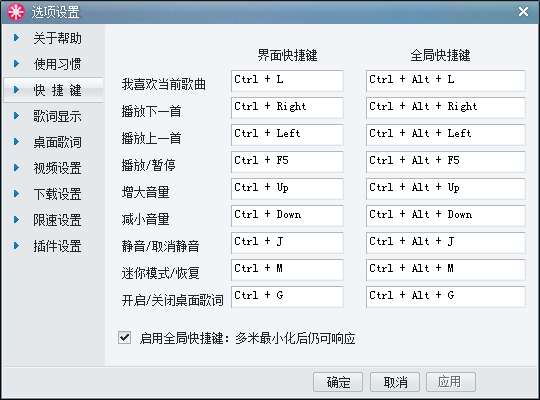Image resolution: width=540 pixels, height=400 pixels.
Task: Uncheck 启用全局快捷键 checkbox
Action: (x=124, y=338)
